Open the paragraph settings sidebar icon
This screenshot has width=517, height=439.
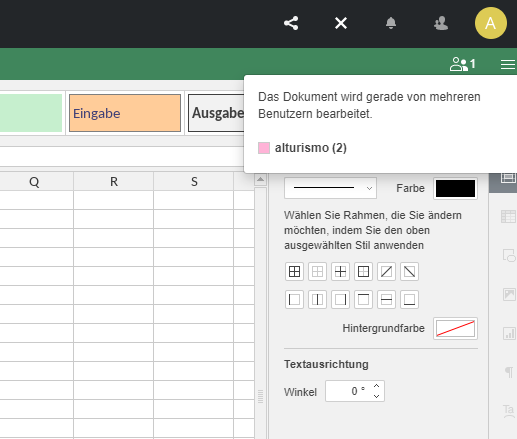tap(509, 372)
